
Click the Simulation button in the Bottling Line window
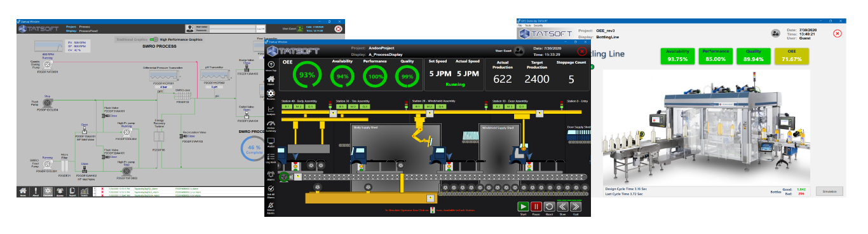[x=830, y=191]
